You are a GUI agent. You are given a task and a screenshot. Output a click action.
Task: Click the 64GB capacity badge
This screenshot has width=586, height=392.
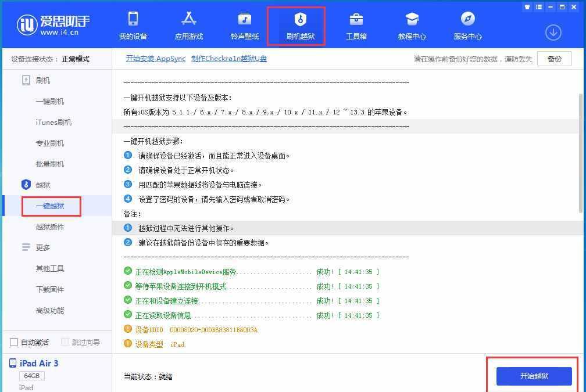pyautogui.click(x=32, y=376)
